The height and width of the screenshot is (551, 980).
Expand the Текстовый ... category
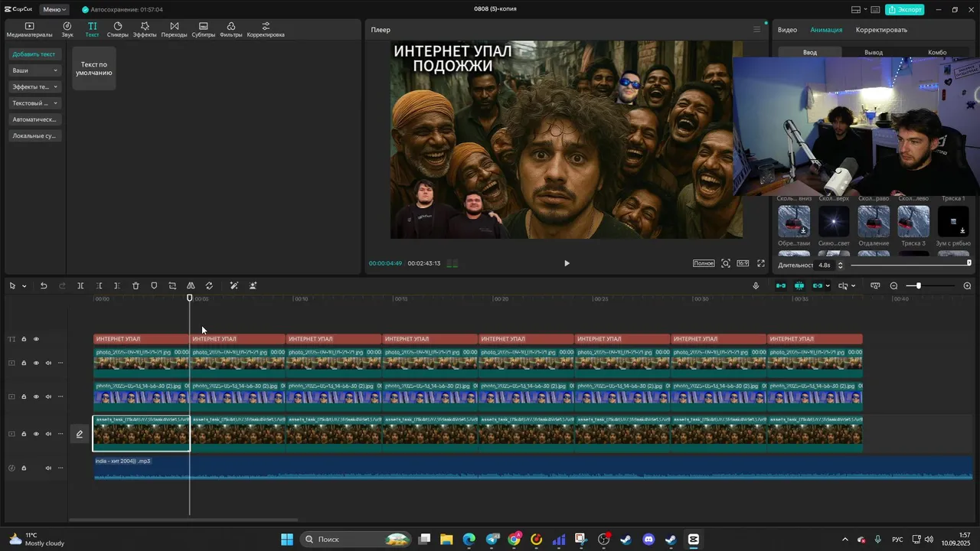pyautogui.click(x=35, y=103)
